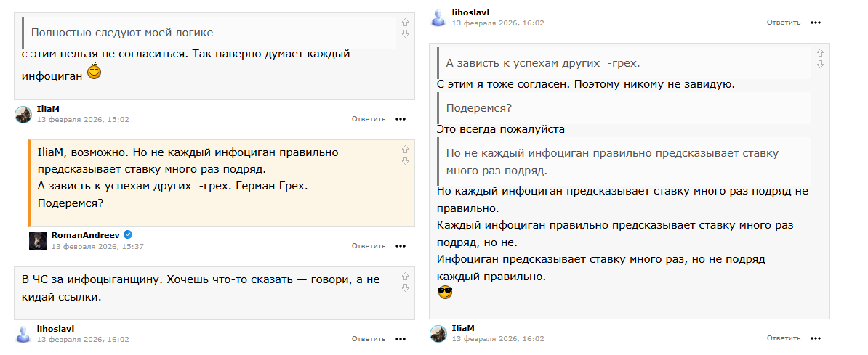868x355 pixels.
Task: Click the laughing smiley after "инфоциган"
Action: pyautogui.click(x=95, y=72)
